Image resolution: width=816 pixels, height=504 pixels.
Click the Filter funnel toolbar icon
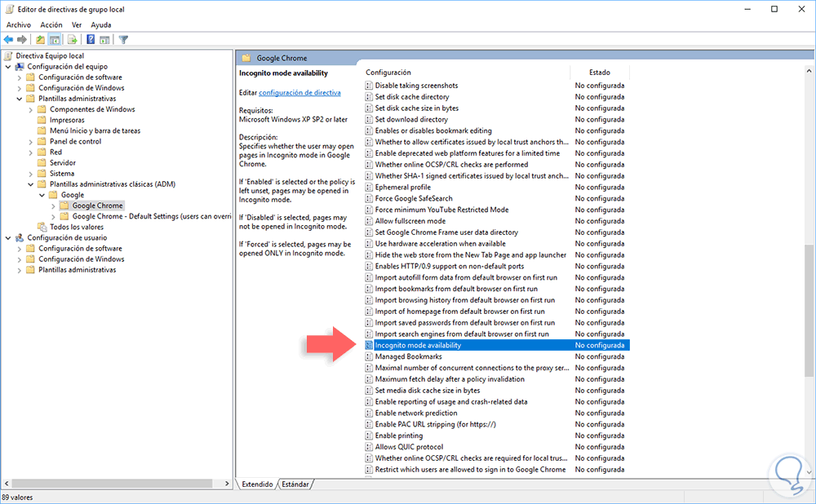click(123, 39)
